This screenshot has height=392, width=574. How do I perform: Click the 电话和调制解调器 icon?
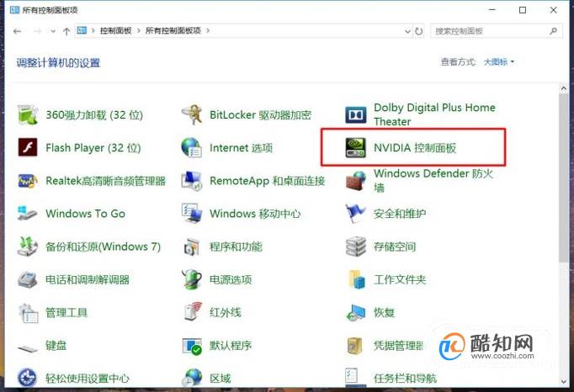28,279
